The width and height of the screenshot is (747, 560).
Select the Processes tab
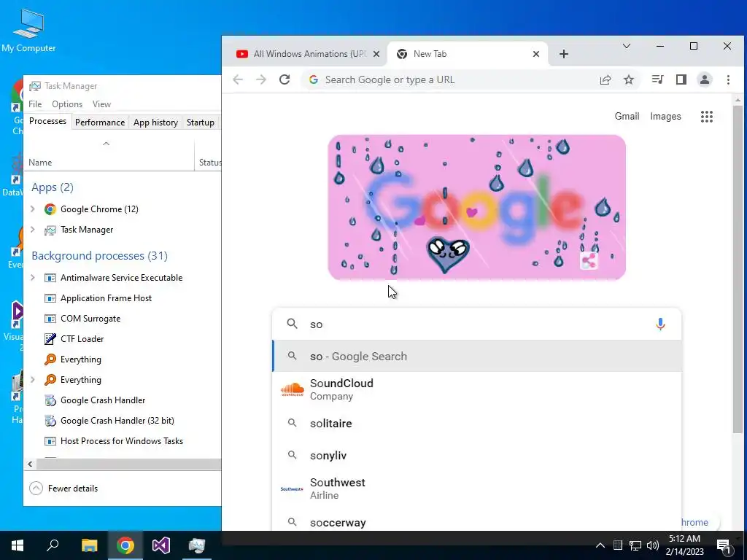pos(47,121)
